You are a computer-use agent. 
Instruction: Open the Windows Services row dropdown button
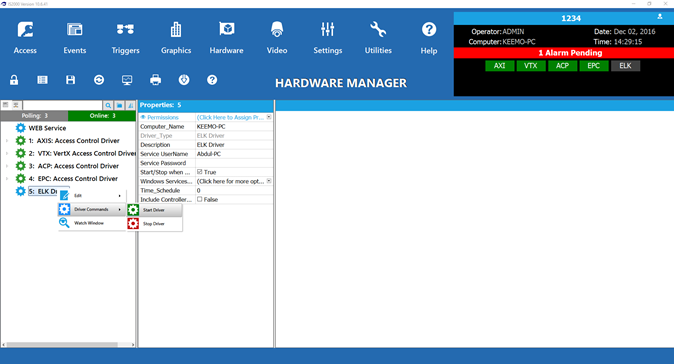(x=269, y=181)
